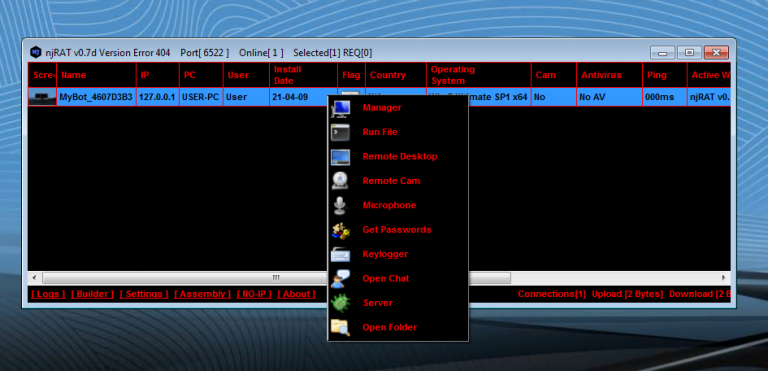Click the horizontal scrollbar right arrow
The image size is (768, 371).
pyautogui.click(x=723, y=278)
